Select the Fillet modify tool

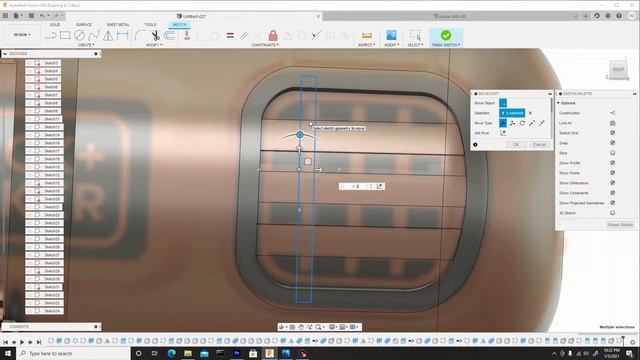coord(140,36)
